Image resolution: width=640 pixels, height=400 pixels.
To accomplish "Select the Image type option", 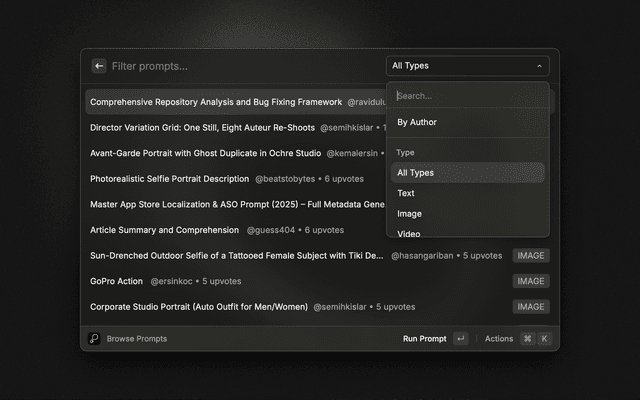I will click(x=409, y=214).
